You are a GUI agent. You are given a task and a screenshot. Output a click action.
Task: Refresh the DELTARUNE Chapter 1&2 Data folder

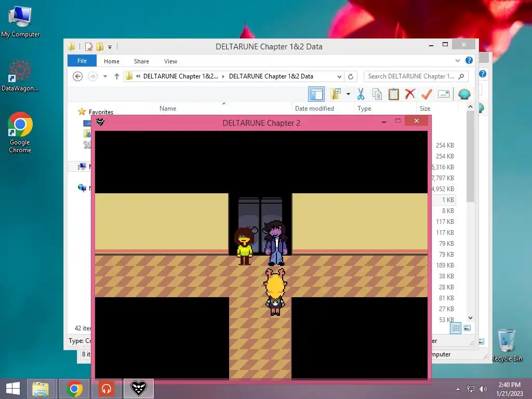(351, 77)
